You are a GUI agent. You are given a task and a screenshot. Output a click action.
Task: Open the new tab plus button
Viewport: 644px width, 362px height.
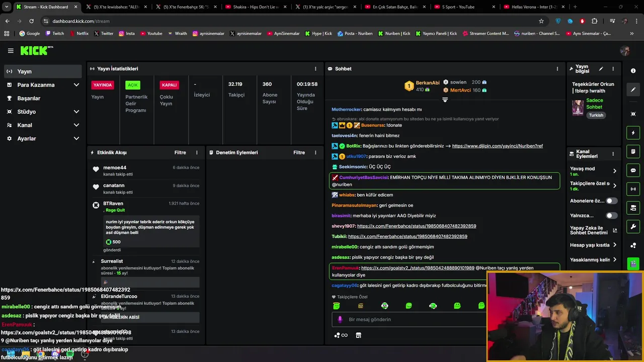coord(575,7)
